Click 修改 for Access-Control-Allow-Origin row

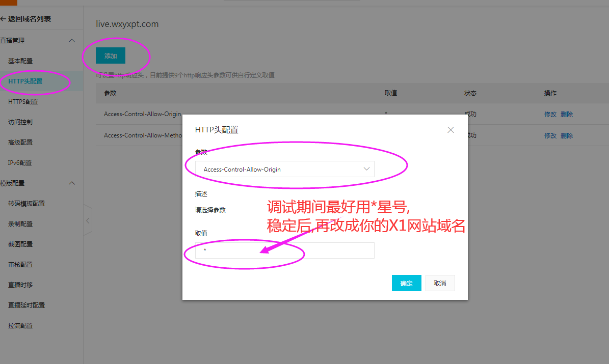click(x=550, y=115)
